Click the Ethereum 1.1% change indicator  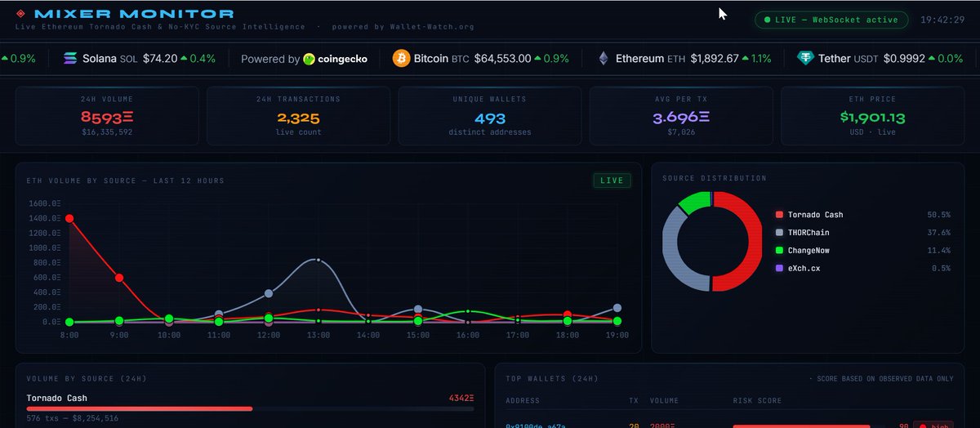click(x=757, y=59)
